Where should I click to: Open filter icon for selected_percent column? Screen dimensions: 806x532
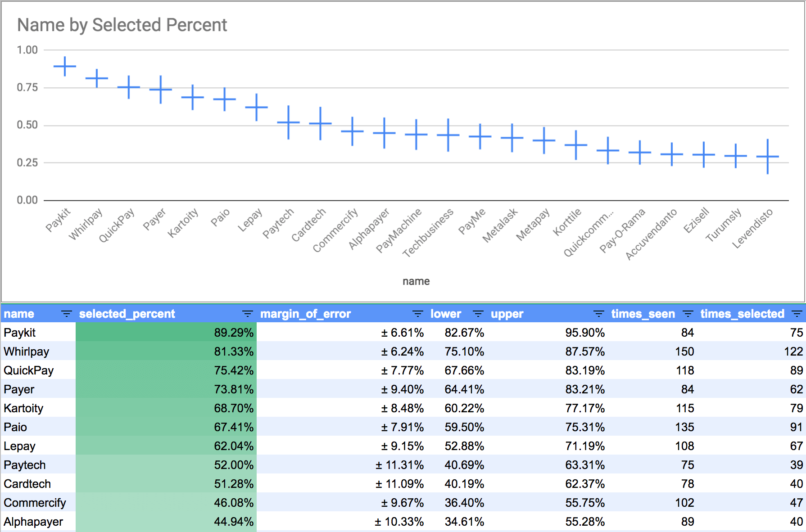[x=247, y=314]
